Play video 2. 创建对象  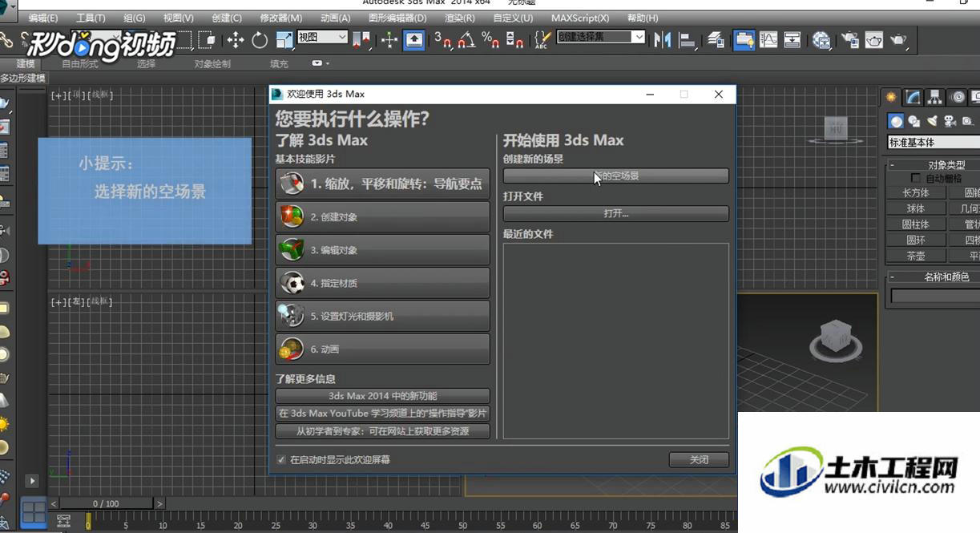tap(382, 216)
